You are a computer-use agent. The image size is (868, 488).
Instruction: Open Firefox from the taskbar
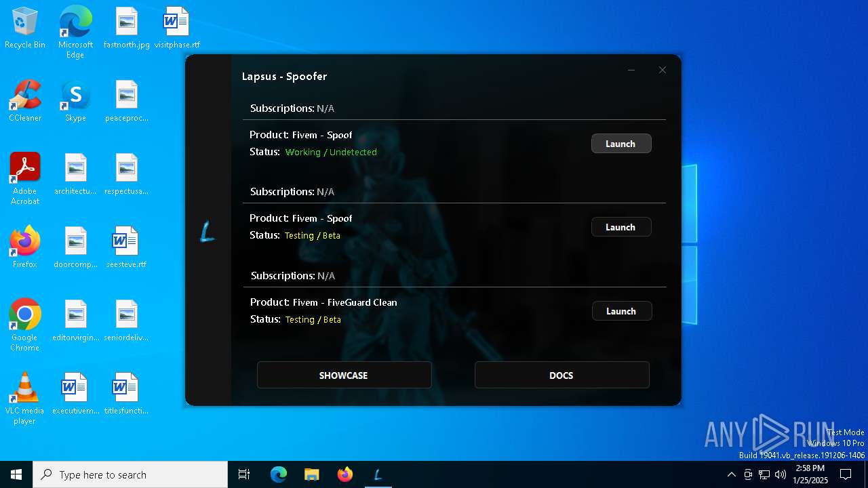click(x=345, y=474)
